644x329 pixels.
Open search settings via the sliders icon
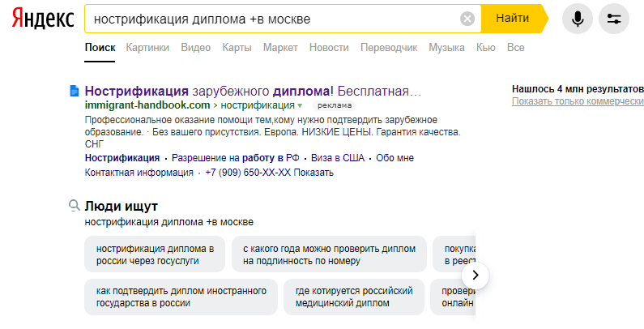tap(613, 19)
